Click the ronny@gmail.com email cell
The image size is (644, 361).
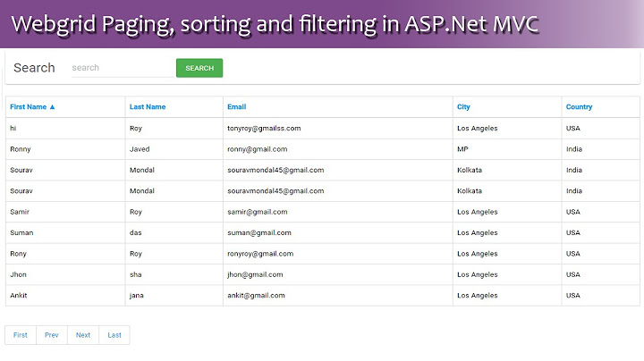click(257, 149)
